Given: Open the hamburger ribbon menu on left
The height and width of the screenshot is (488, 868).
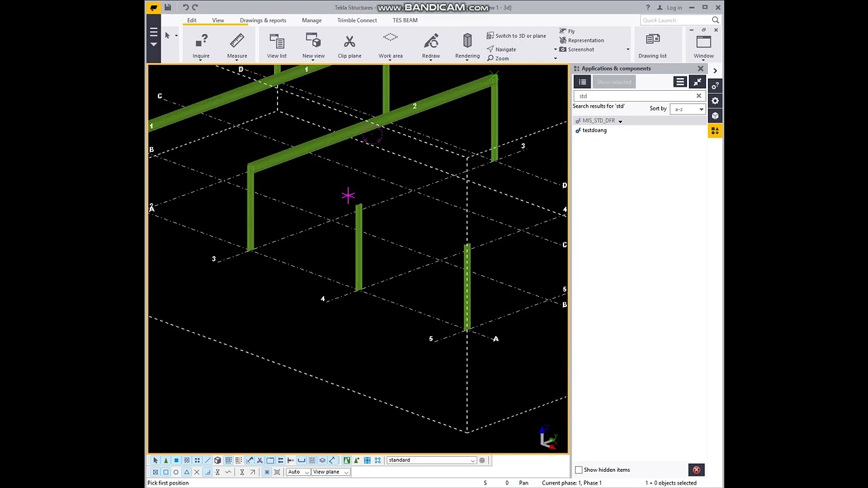Looking at the screenshot, I should tap(154, 33).
